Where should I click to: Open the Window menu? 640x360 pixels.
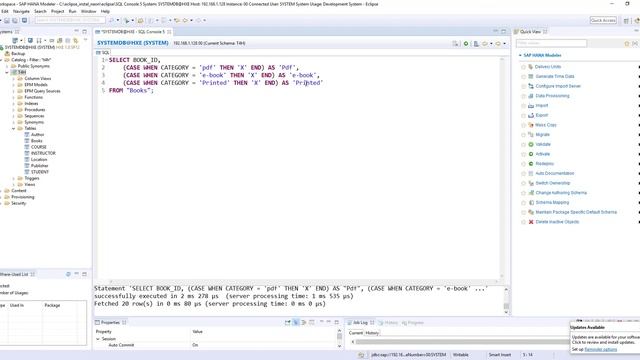[89, 11]
